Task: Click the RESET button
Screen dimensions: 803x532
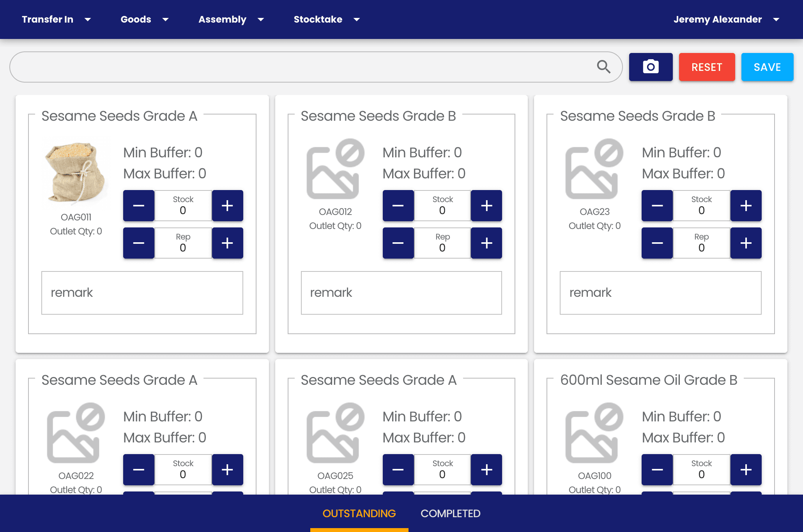Action: (707, 67)
